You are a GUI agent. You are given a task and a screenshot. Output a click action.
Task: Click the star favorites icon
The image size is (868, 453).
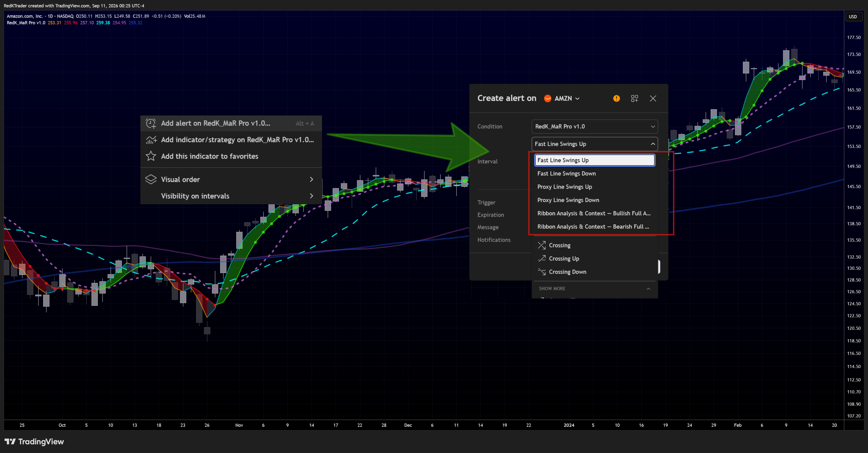point(150,156)
